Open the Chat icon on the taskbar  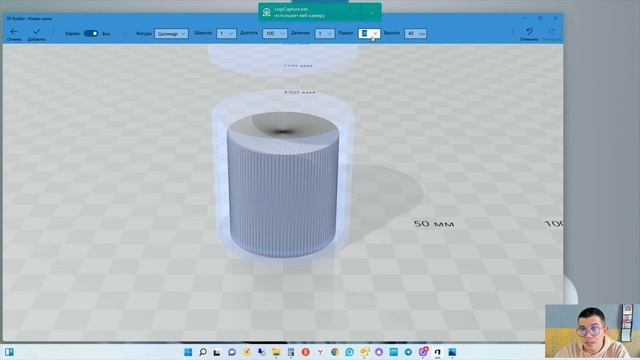[x=232, y=352]
